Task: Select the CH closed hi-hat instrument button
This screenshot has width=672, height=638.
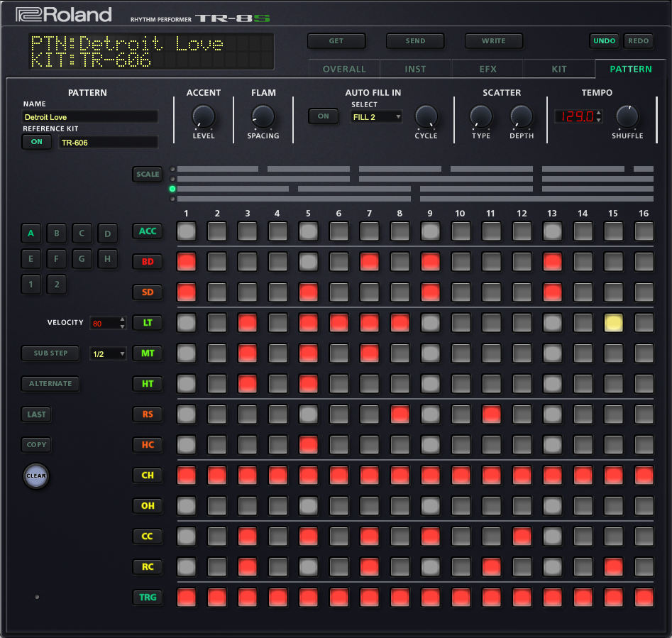Action: pos(148,475)
